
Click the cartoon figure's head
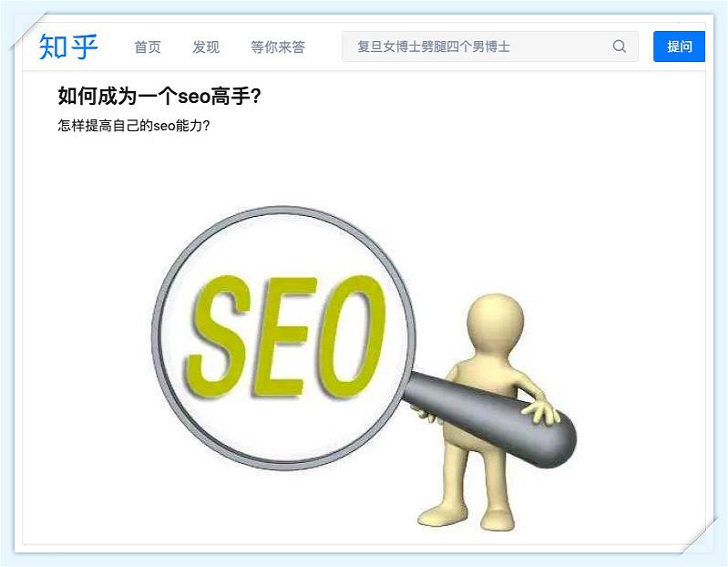coord(495,322)
